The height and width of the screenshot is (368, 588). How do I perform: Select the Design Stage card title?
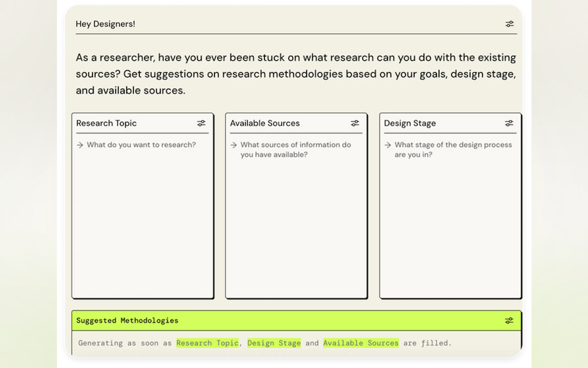click(x=410, y=123)
